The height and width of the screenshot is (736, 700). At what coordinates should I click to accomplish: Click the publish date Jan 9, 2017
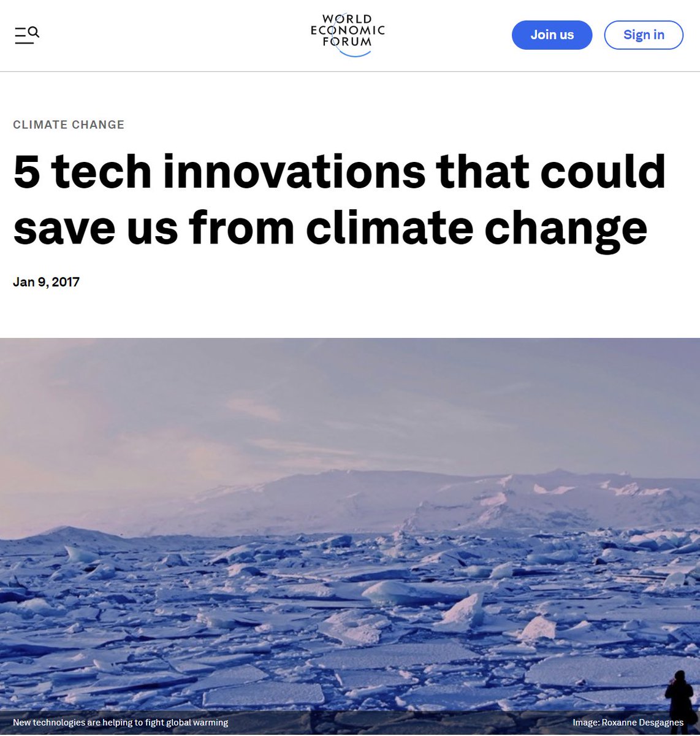(47, 282)
